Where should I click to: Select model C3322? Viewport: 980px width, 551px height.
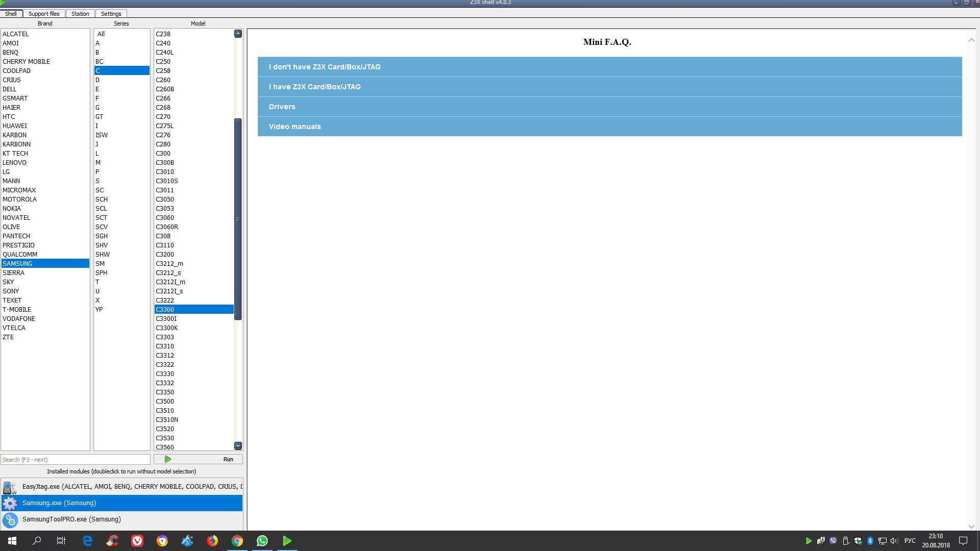[x=194, y=365]
